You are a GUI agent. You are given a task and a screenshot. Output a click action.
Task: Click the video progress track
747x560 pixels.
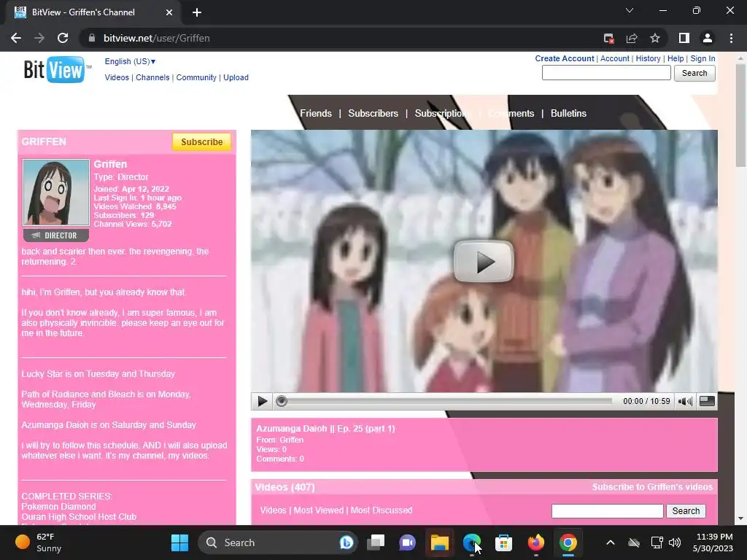tap(446, 402)
